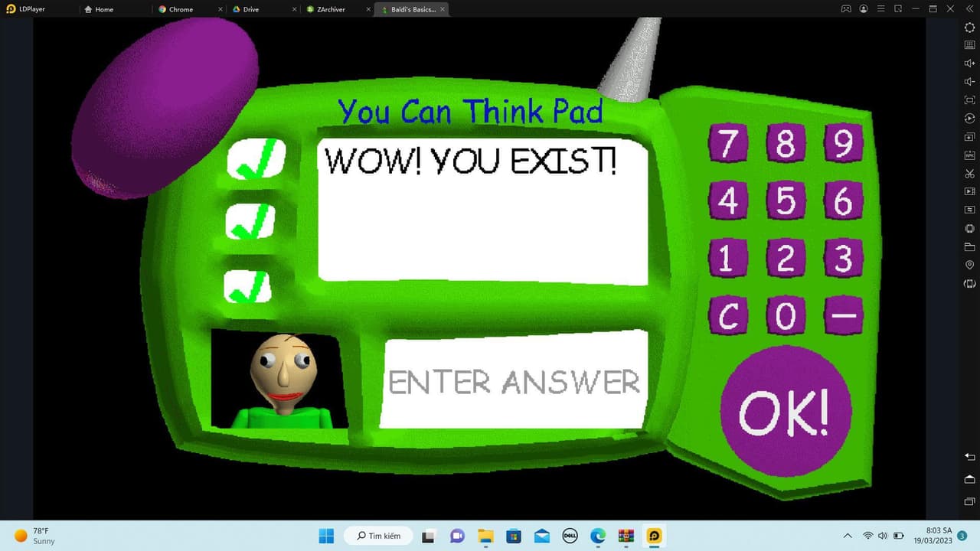Viewport: 980px width, 551px height.
Task: Click the scissors screenshot icon
Action: coord(969,174)
